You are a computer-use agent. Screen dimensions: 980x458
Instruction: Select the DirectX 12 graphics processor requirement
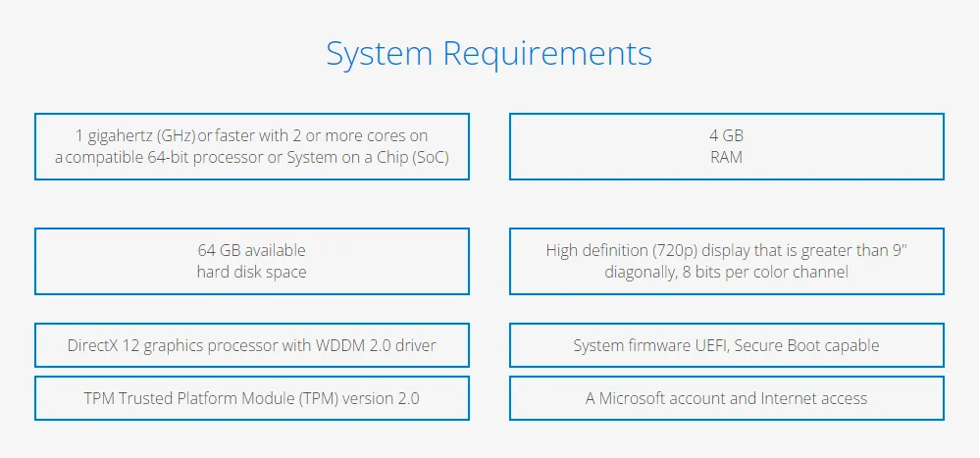coord(252,345)
